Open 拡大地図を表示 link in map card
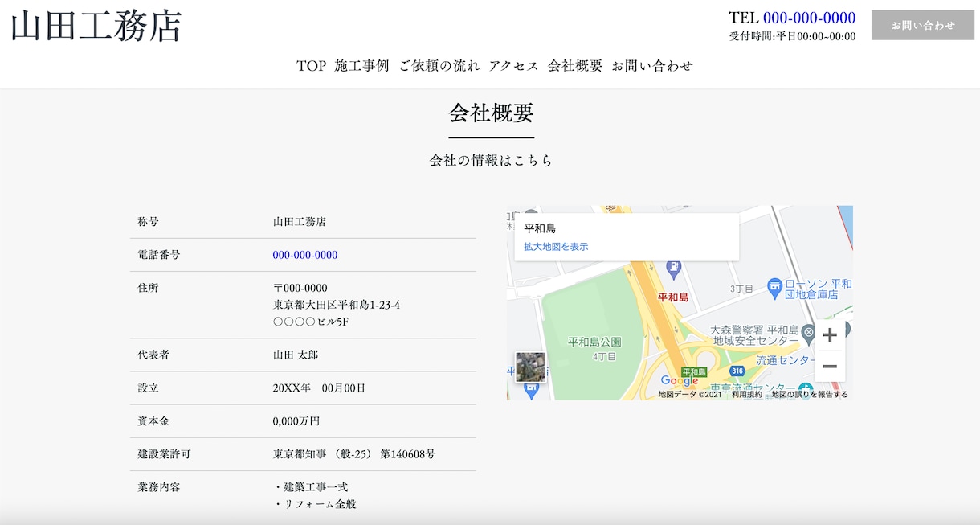The width and height of the screenshot is (980, 525). tap(556, 247)
